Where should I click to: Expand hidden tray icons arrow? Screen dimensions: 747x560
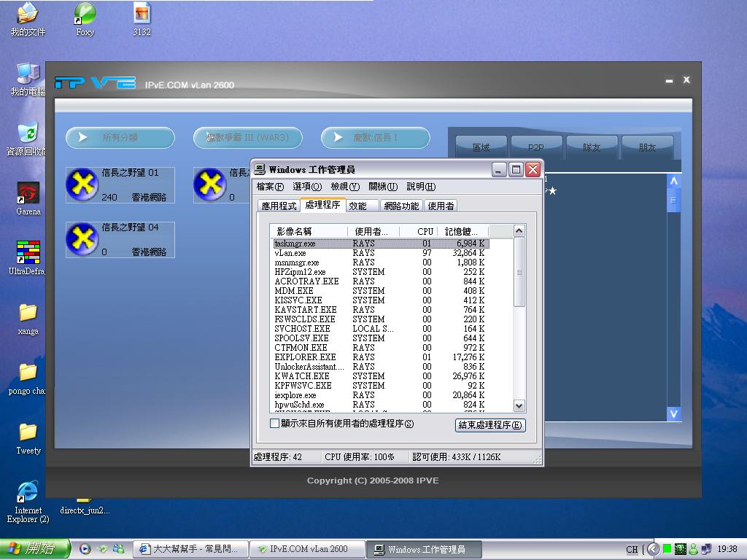pyautogui.click(x=654, y=549)
